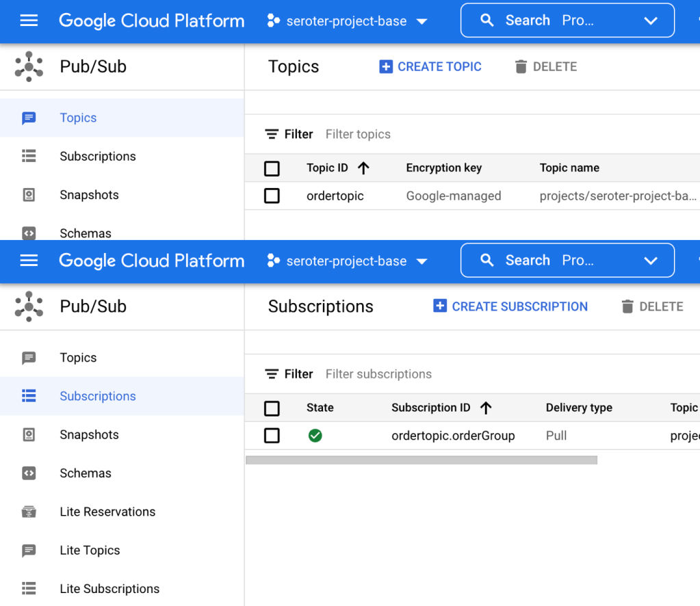700x606 pixels.
Task: Click the Lite Subscriptions list icon
Action: click(x=29, y=588)
